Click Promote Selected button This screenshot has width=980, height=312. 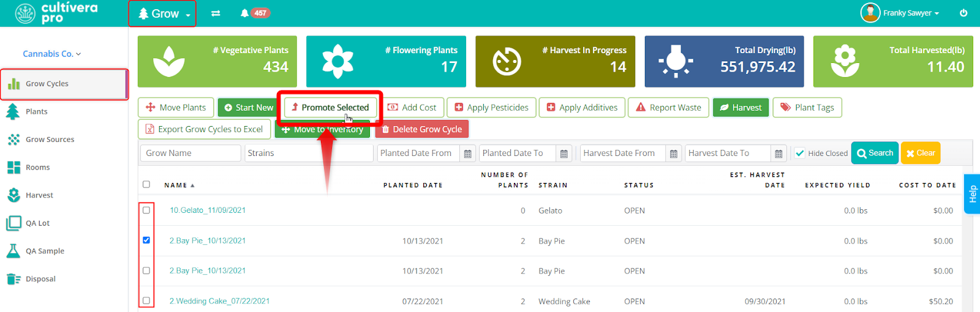coord(330,108)
